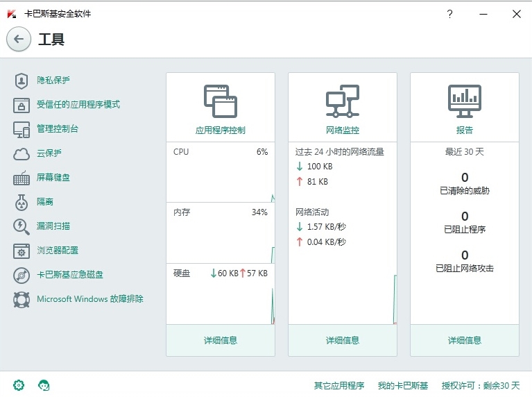Click the 过去 24 小时的网络流量 heading
Viewport: 532px width, 397px height.
pyautogui.click(x=339, y=152)
